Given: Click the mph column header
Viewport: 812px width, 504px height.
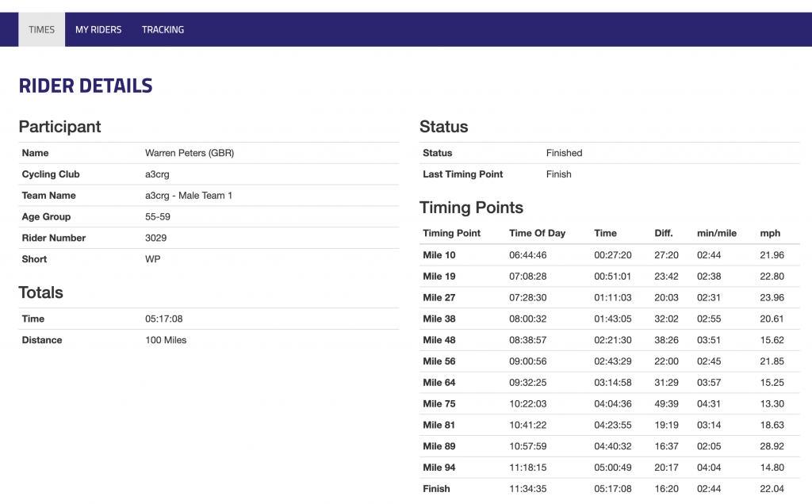Looking at the screenshot, I should pos(770,233).
